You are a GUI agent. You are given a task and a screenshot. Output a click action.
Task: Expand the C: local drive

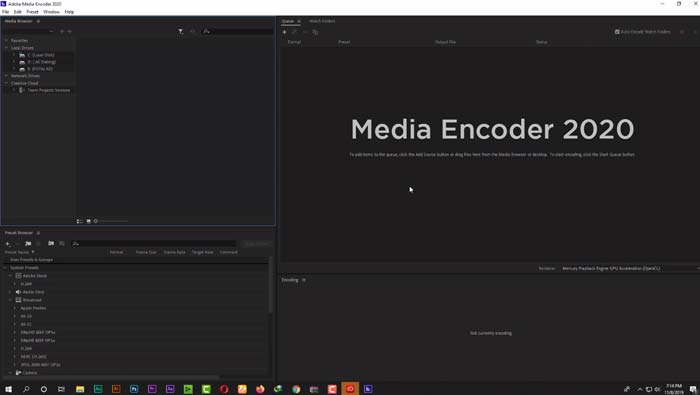click(x=14, y=55)
